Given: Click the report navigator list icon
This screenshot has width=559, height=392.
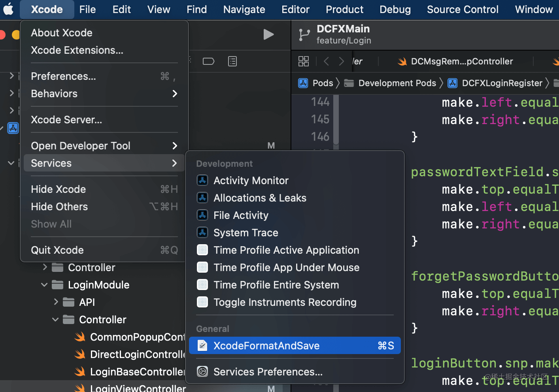Looking at the screenshot, I should pyautogui.click(x=232, y=61).
